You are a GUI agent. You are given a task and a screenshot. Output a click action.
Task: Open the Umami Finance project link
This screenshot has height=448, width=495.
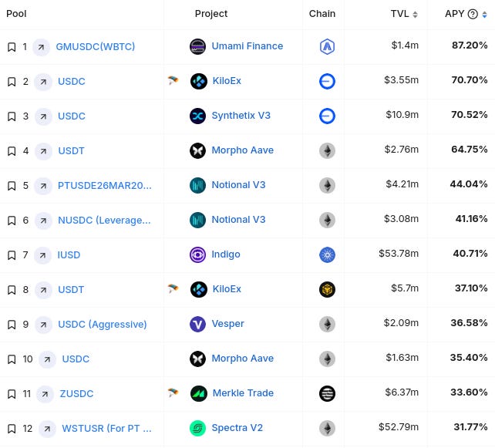click(x=247, y=46)
